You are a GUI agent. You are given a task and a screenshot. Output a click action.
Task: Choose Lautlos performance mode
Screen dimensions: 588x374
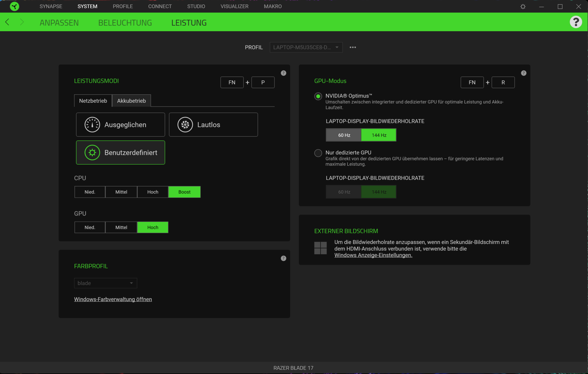[x=213, y=125]
